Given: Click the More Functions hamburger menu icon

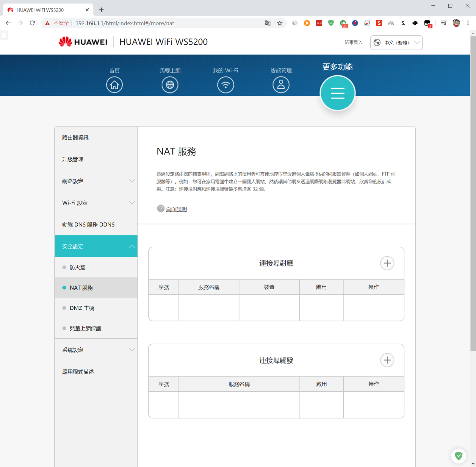Looking at the screenshot, I should click(337, 93).
